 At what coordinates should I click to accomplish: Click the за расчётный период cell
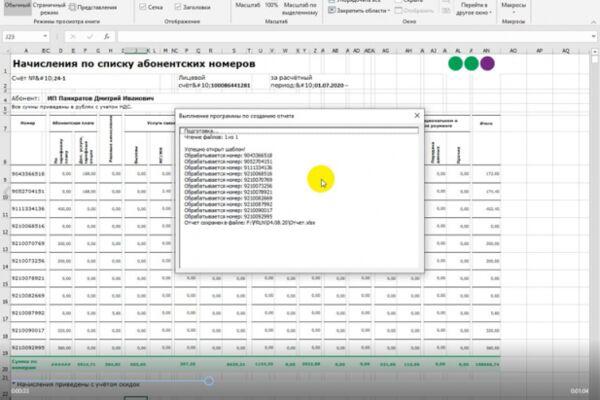(308, 81)
